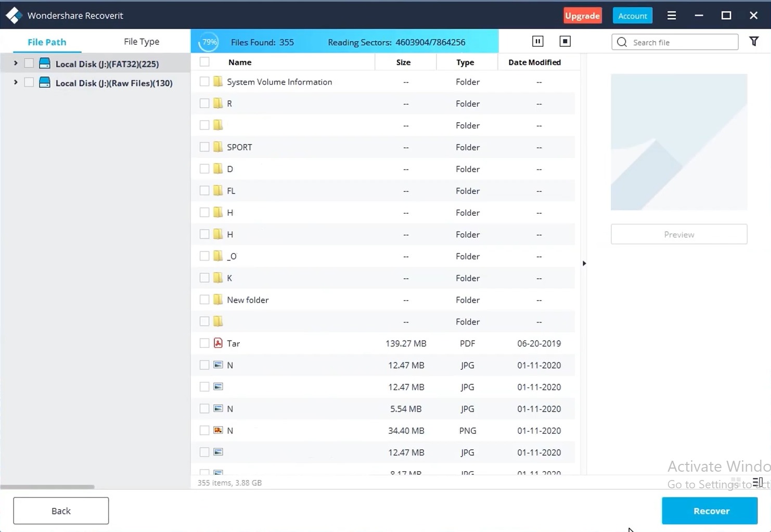Select Local Disk (J:)(Raw Files)(130) tree row
771x532 pixels.
pos(95,83)
